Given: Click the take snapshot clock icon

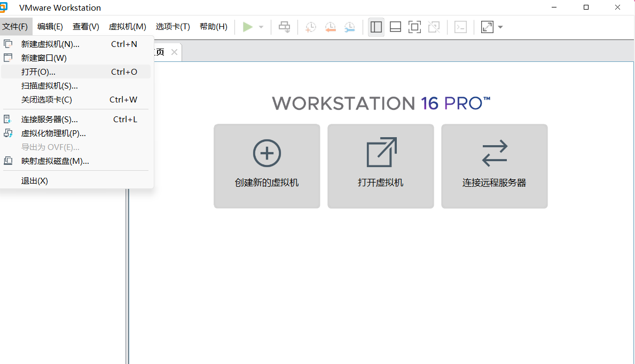Looking at the screenshot, I should click(x=311, y=27).
